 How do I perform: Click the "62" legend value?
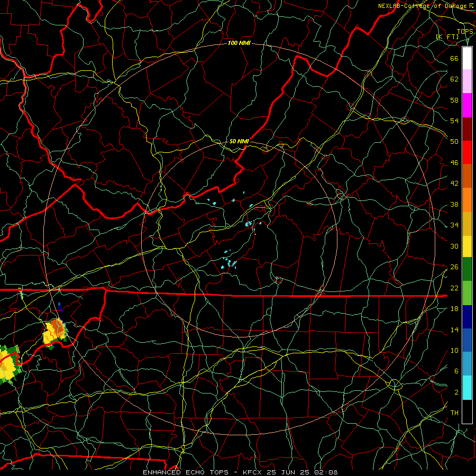(x=454, y=79)
